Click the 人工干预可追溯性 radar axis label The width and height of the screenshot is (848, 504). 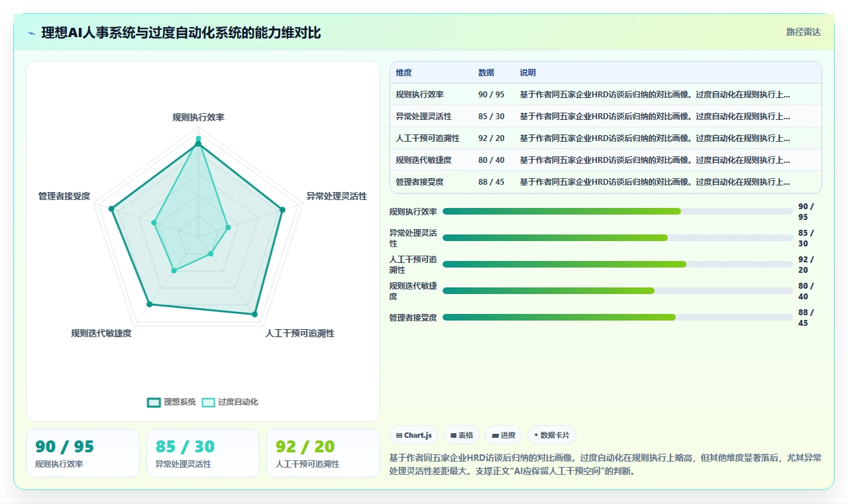(299, 333)
